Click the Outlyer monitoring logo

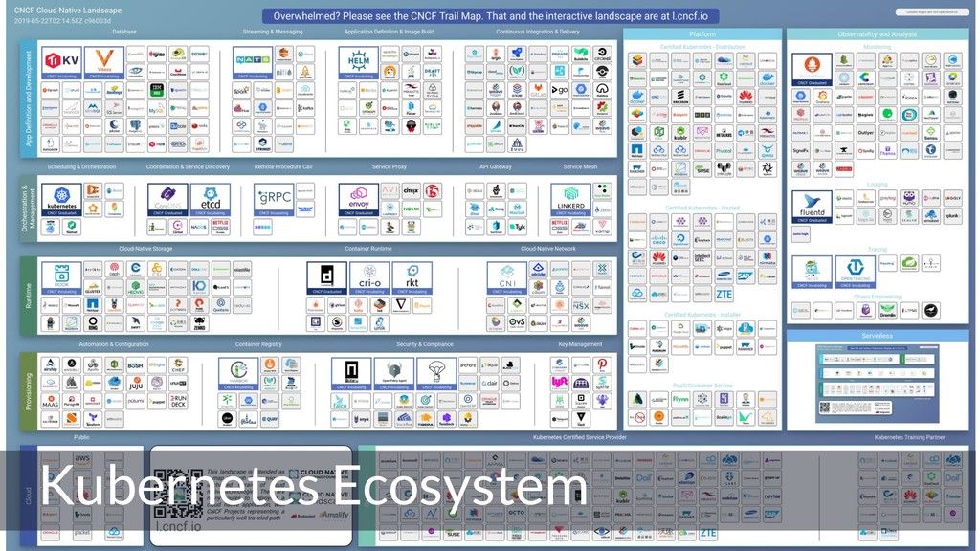[x=865, y=132]
